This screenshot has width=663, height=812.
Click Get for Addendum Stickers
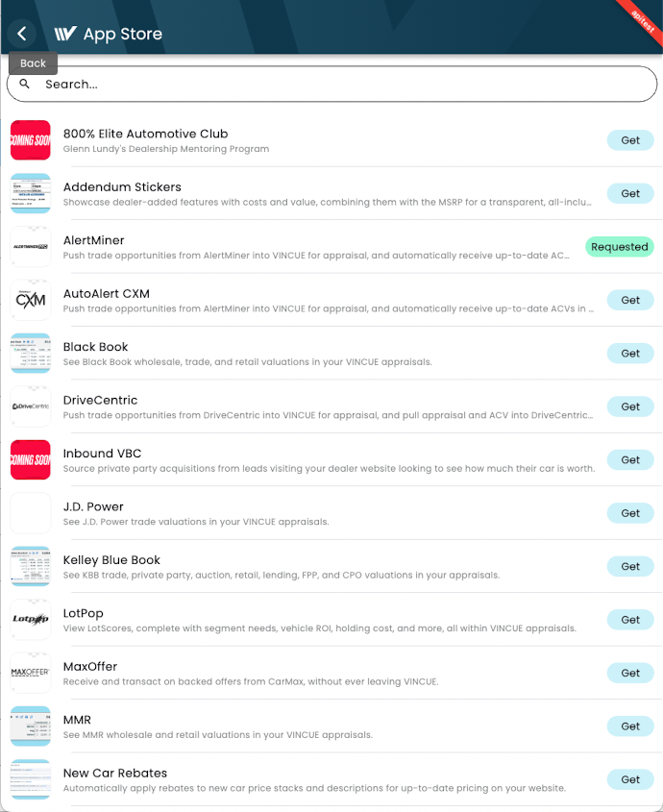[630, 193]
